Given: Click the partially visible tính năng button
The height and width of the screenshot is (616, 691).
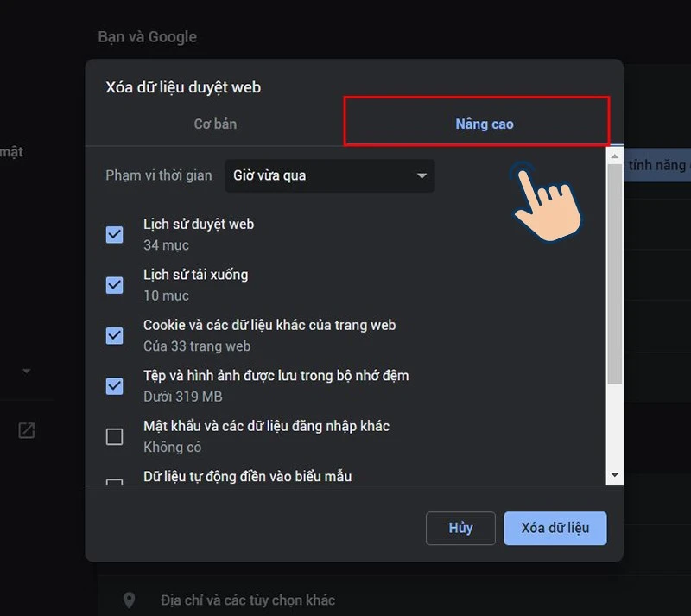Looking at the screenshot, I should (x=658, y=164).
